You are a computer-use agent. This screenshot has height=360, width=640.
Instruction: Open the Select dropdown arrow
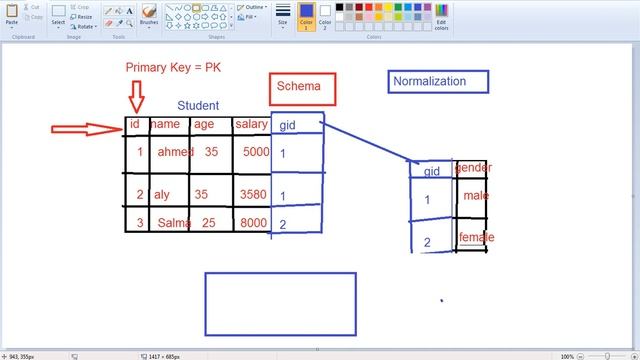[x=58, y=28]
